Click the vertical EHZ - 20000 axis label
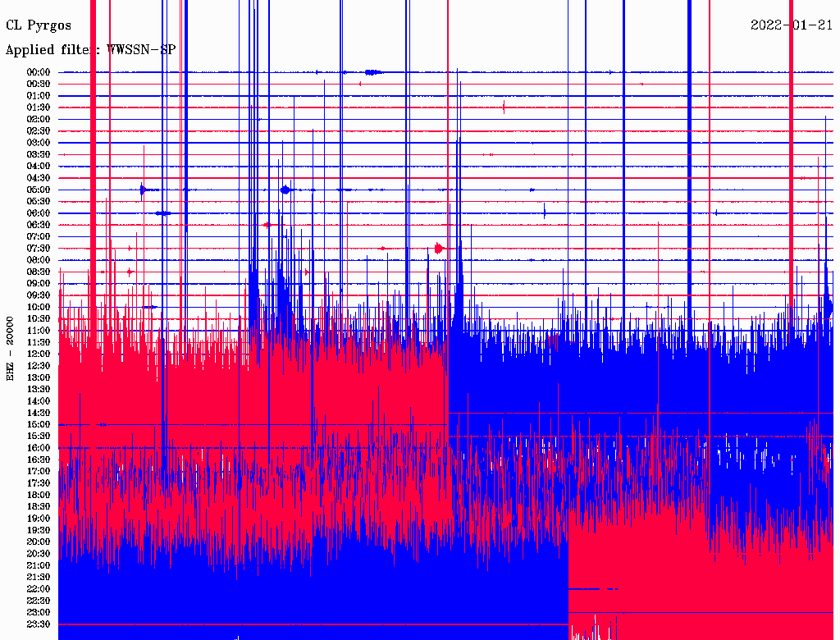 pos(11,348)
